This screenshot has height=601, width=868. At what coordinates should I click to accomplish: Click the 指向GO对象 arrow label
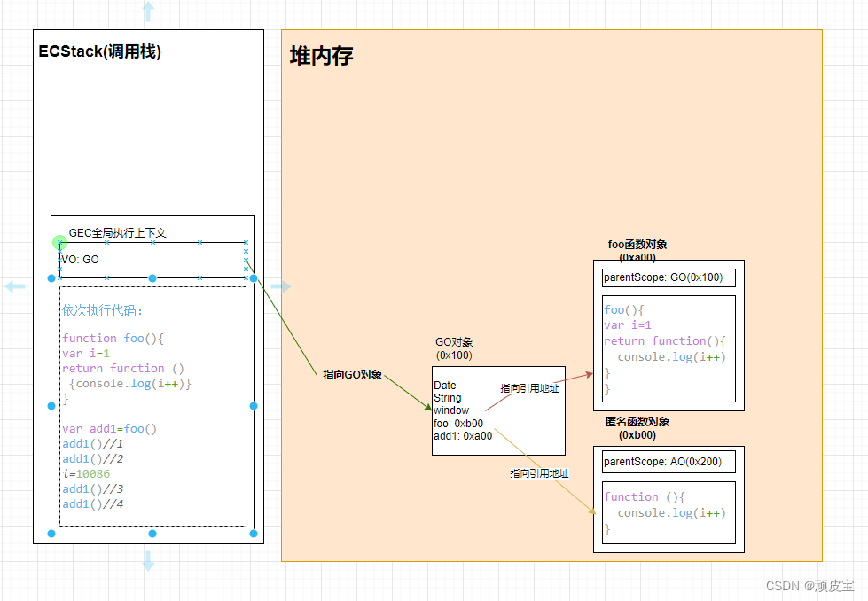353,375
